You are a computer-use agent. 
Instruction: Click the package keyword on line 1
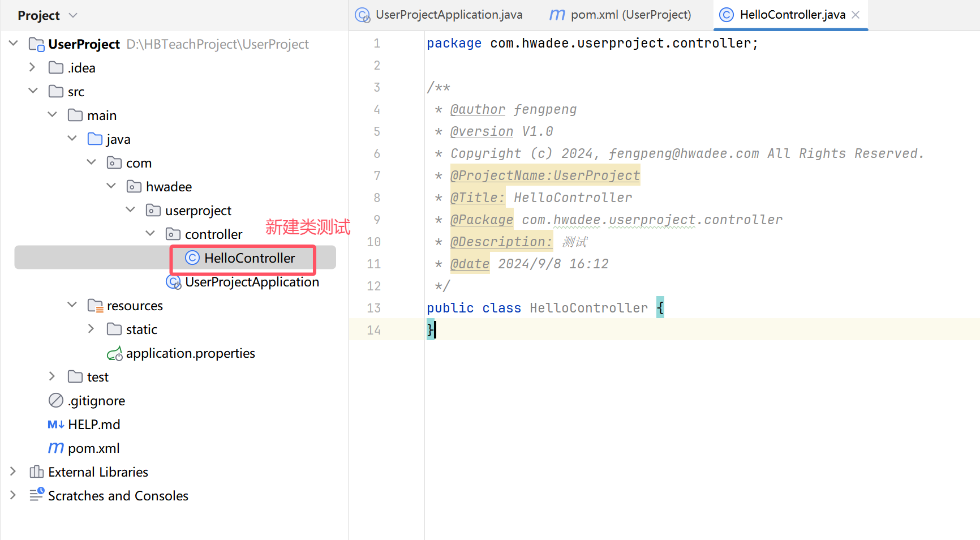454,43
